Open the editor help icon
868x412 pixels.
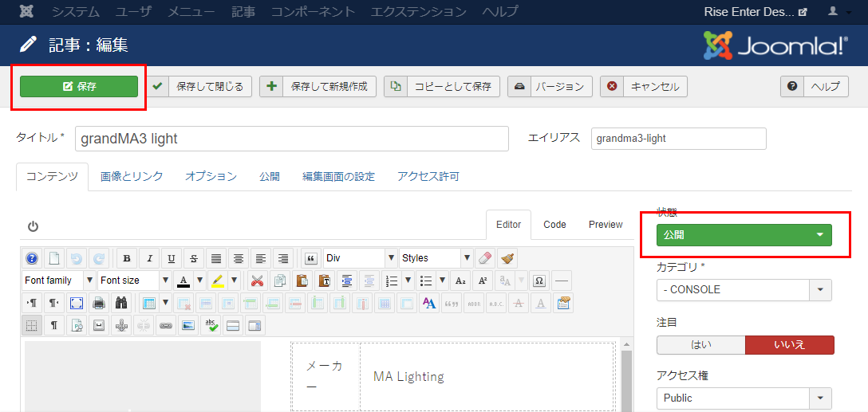click(32, 258)
